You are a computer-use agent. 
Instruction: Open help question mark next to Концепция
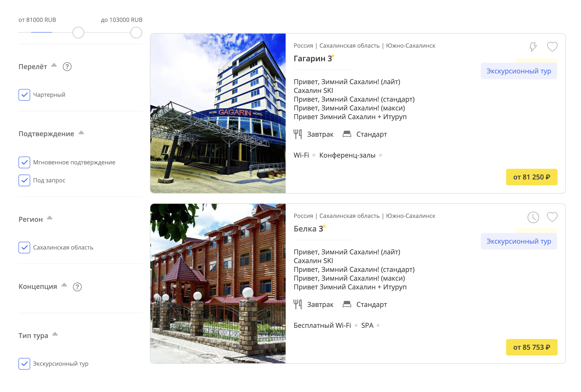tap(77, 287)
